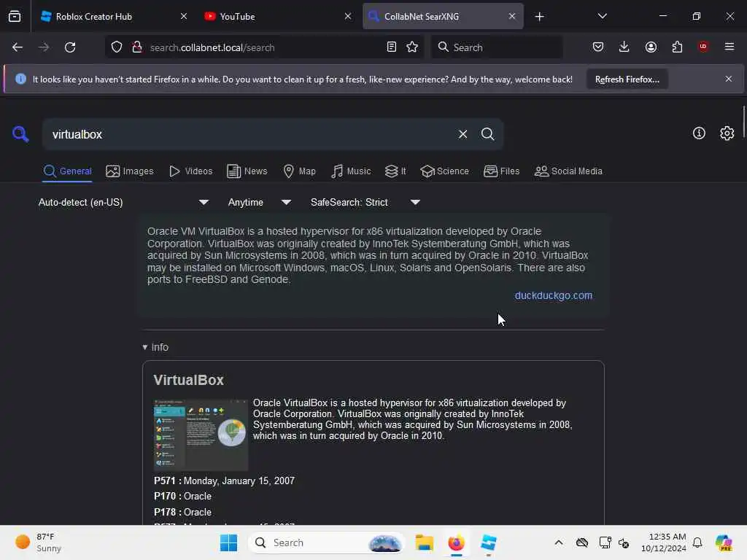747x560 pixels.
Task: Open Roblox Studio from the taskbar
Action: tap(488, 542)
